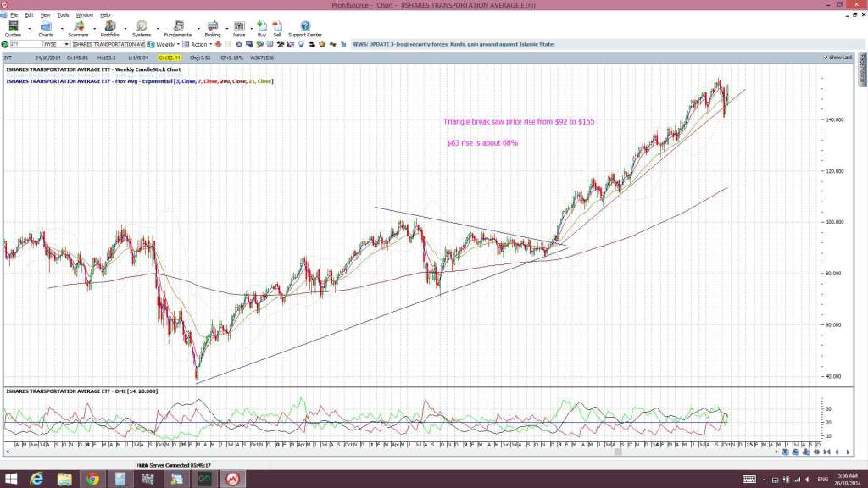Click the hammer tools icon in chart toolbar
868x488 pixels.
coord(280,44)
